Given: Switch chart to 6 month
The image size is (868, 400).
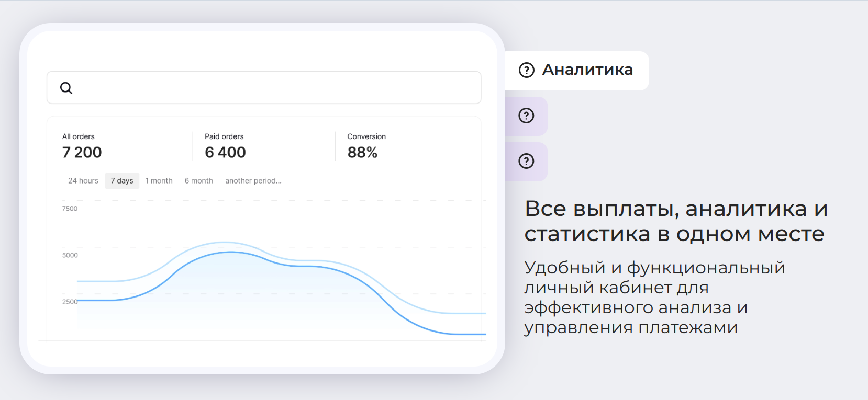Looking at the screenshot, I should pyautogui.click(x=198, y=181).
